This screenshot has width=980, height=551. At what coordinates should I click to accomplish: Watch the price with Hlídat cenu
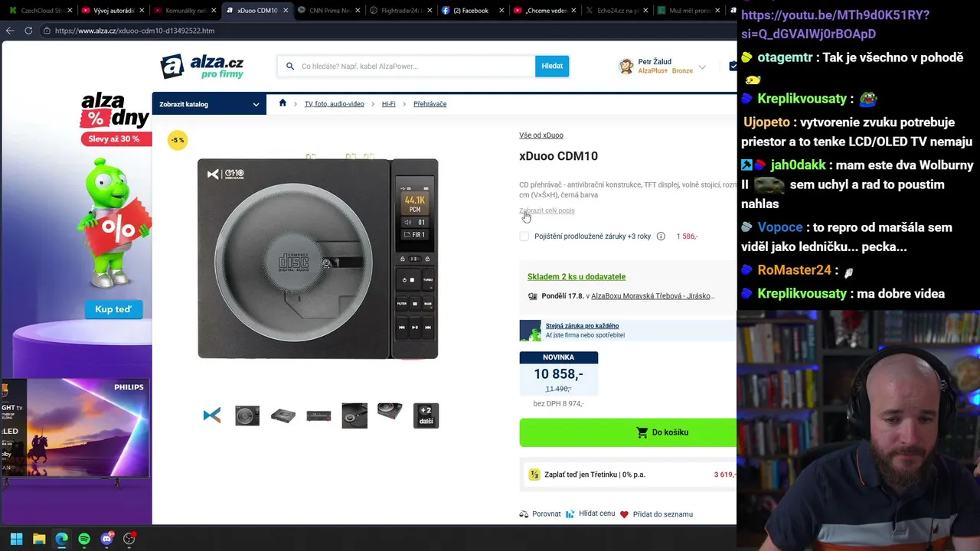pyautogui.click(x=591, y=514)
